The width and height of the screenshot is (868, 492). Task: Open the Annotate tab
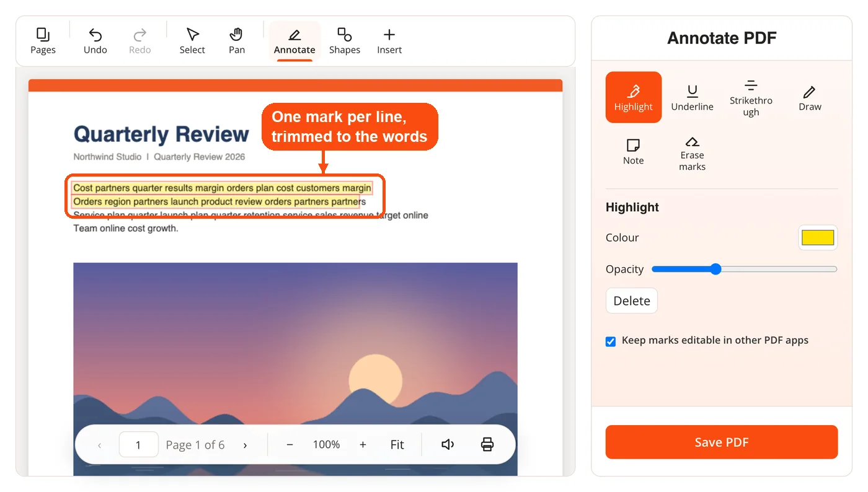pyautogui.click(x=294, y=41)
